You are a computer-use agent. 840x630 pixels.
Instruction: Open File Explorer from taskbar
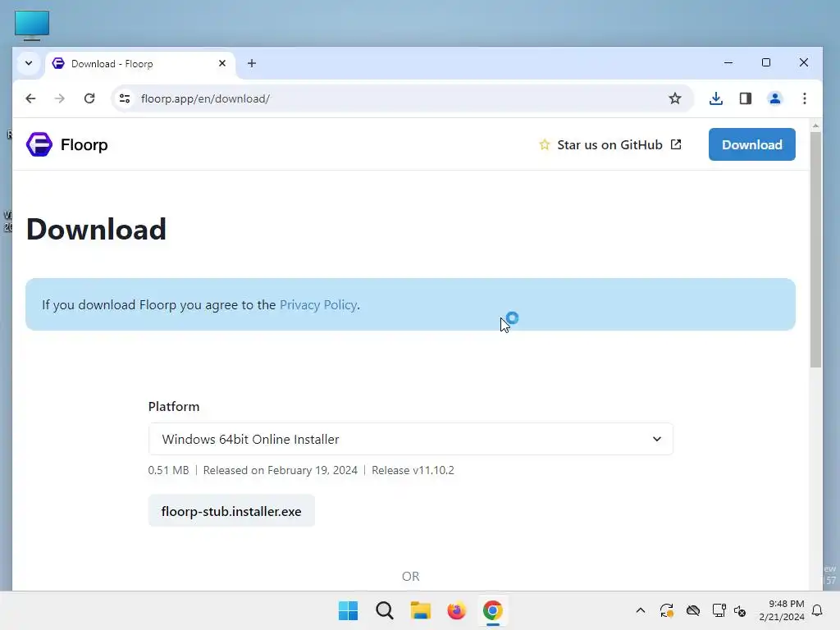(421, 610)
